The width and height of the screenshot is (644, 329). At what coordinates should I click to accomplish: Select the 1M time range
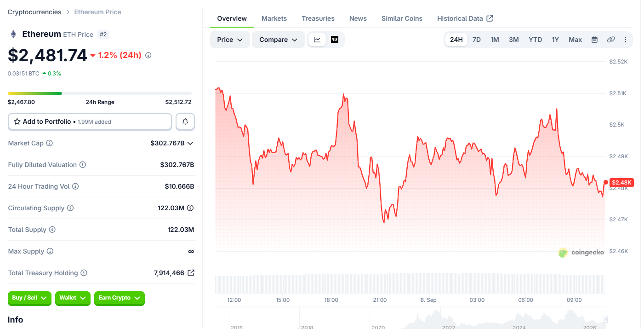(495, 40)
